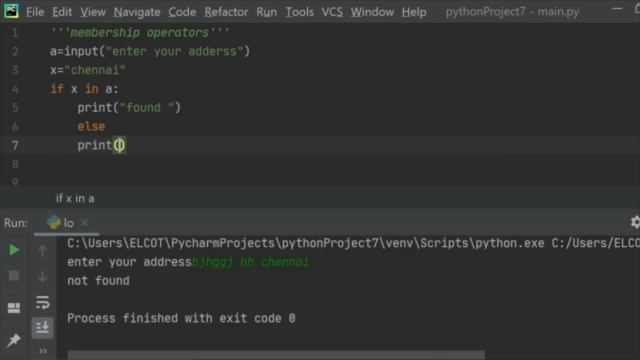Open the Code menu
640x360 pixels.
click(x=182, y=12)
